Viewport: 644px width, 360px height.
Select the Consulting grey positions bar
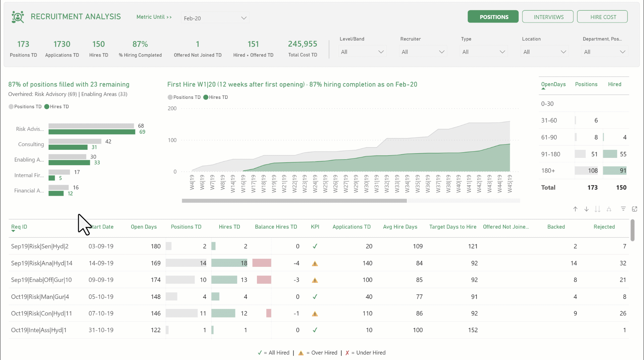75,141
